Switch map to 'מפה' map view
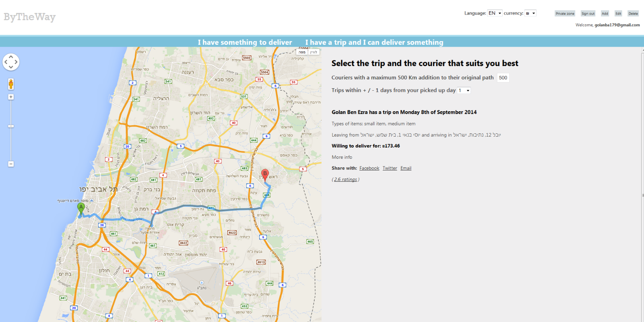This screenshot has width=644, height=322. point(302,52)
